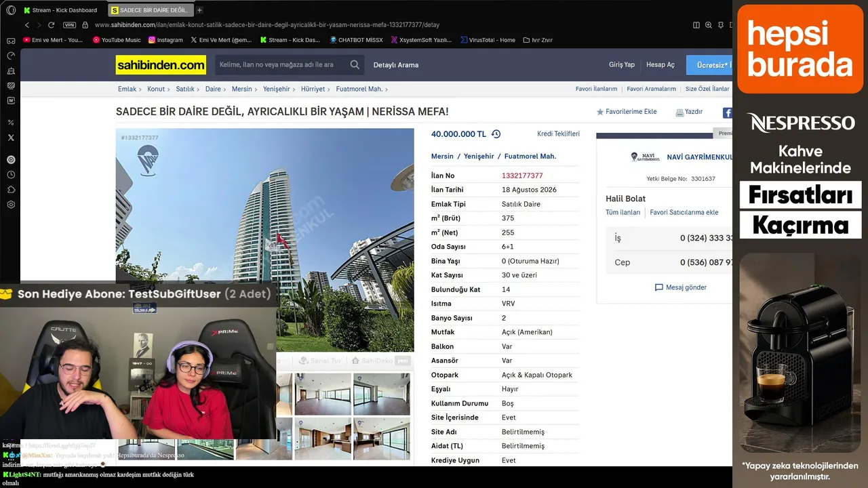Expand the Ivır Zıvır bookmarks folder
Image resolution: width=868 pixels, height=488 pixels.
pos(538,40)
